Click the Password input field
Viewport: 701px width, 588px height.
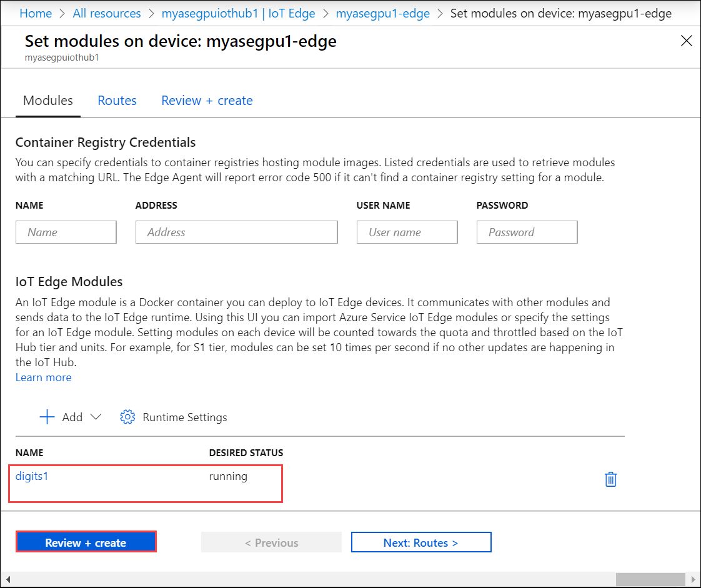coord(527,232)
